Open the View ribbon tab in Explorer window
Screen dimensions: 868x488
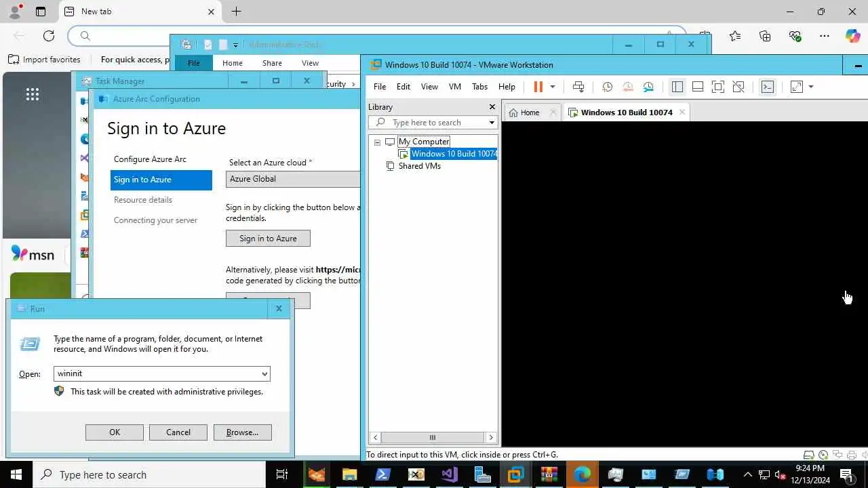[x=310, y=63]
